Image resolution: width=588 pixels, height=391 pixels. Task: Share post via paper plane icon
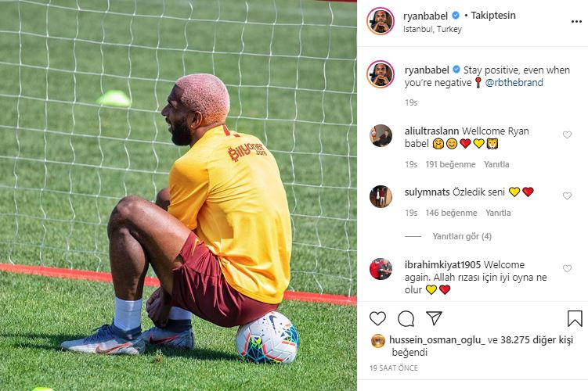(x=434, y=318)
